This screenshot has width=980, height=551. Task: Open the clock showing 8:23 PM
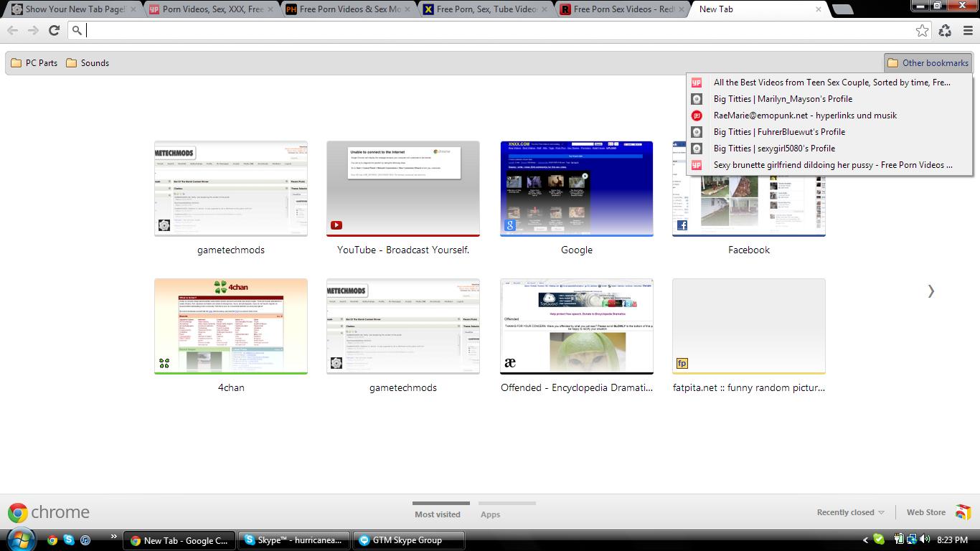(952, 540)
